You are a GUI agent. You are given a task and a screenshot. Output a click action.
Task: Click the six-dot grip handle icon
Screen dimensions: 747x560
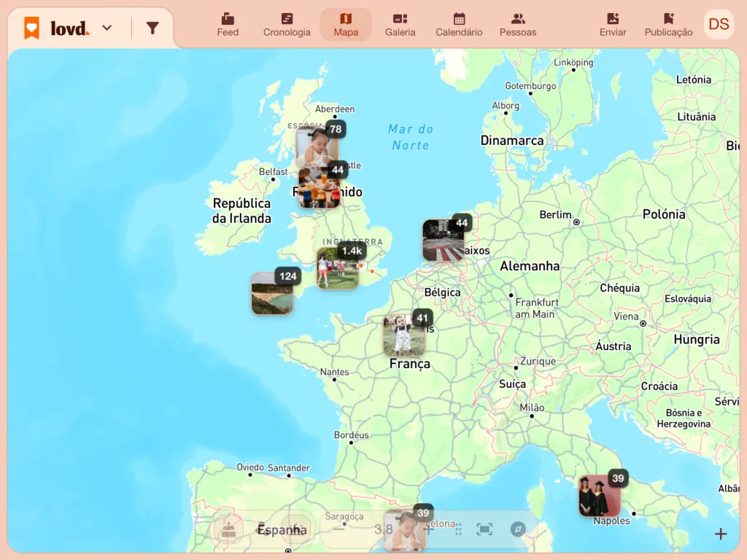coord(458,529)
